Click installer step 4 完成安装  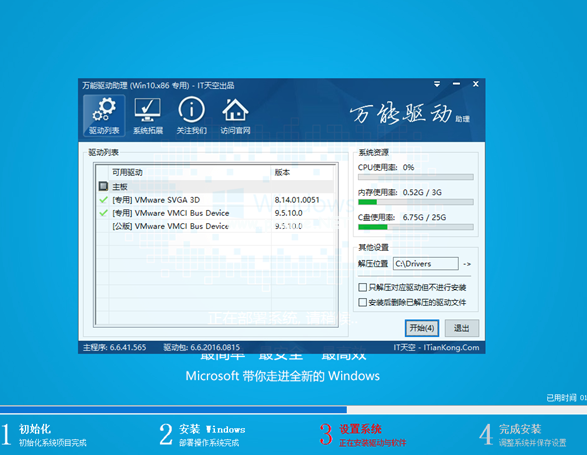click(523, 435)
